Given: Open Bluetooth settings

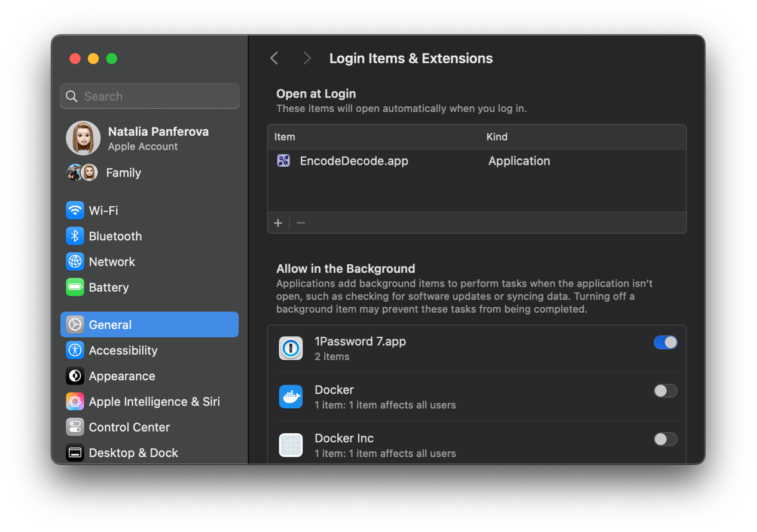Looking at the screenshot, I should (x=115, y=236).
